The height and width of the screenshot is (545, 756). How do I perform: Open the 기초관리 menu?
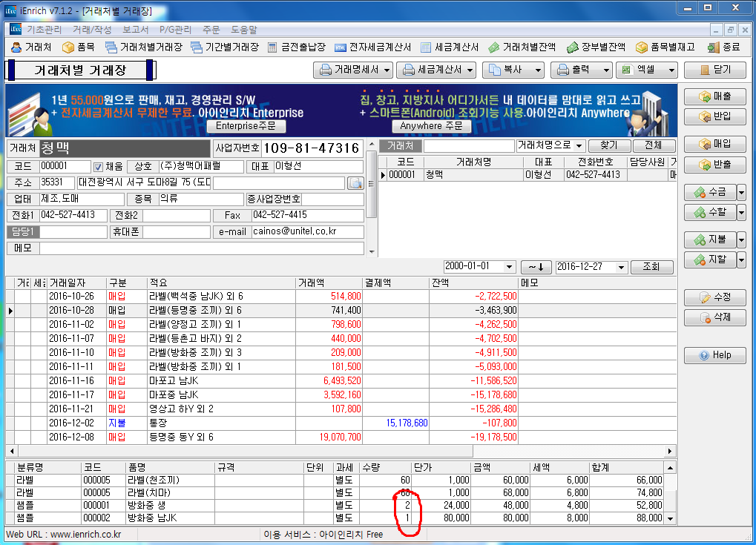(x=45, y=30)
